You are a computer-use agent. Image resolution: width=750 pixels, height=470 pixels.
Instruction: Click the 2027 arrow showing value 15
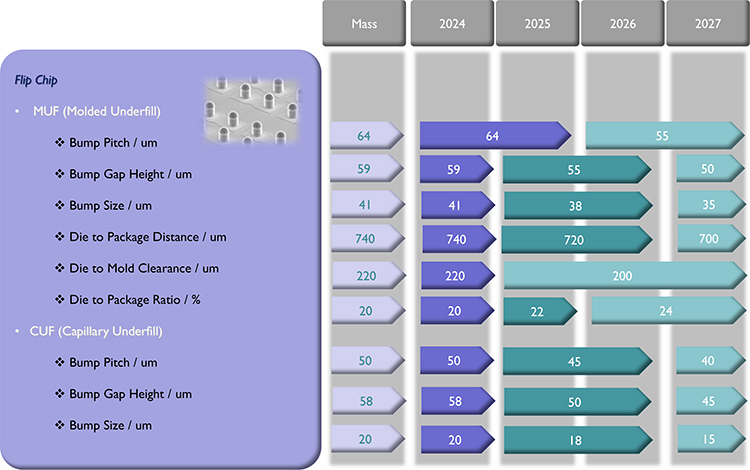point(707,440)
